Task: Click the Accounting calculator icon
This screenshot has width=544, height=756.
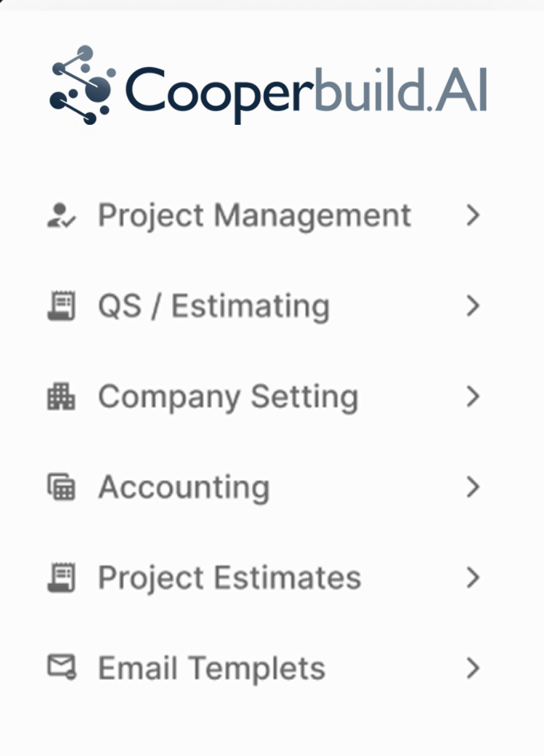Action: 62,487
